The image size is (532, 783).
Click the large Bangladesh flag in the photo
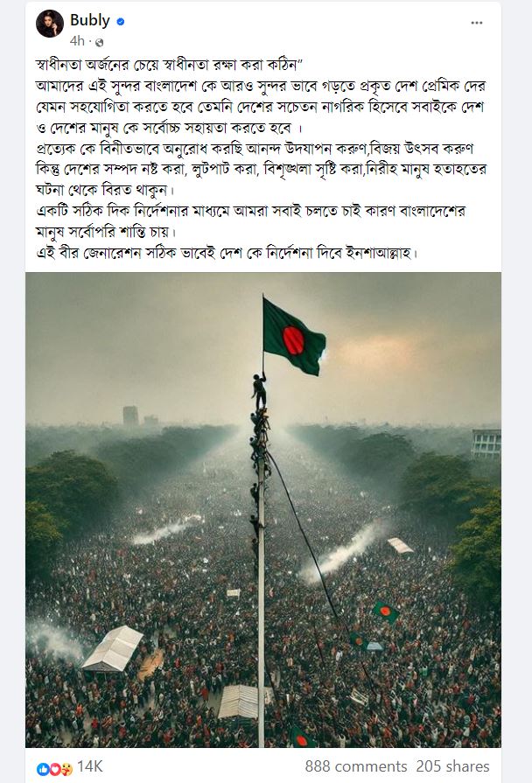pos(294,338)
